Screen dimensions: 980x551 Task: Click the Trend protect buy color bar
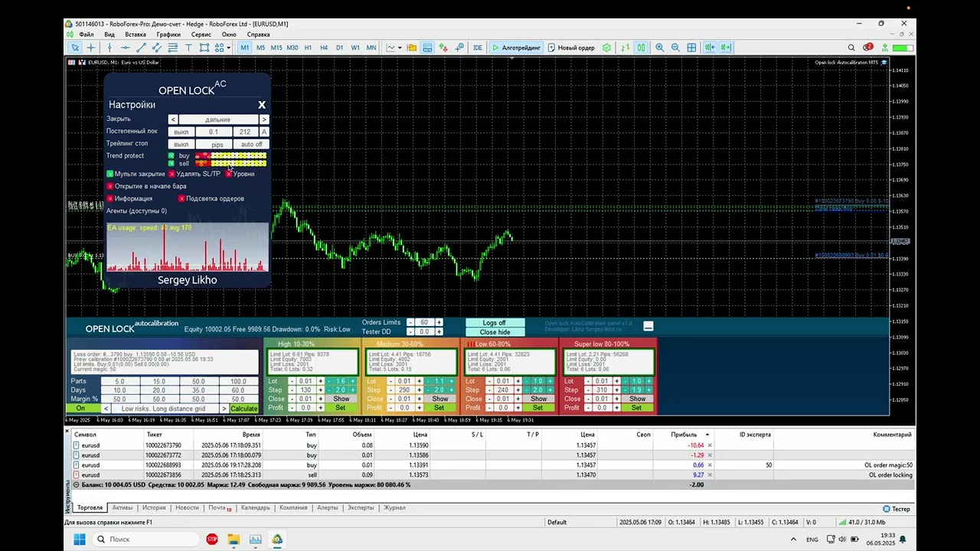coord(230,155)
